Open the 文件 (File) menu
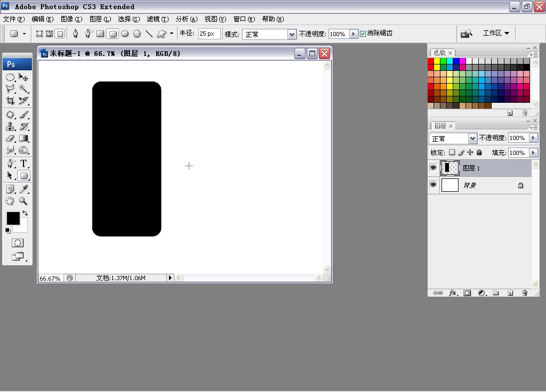The height and width of the screenshot is (392, 546). tap(14, 19)
